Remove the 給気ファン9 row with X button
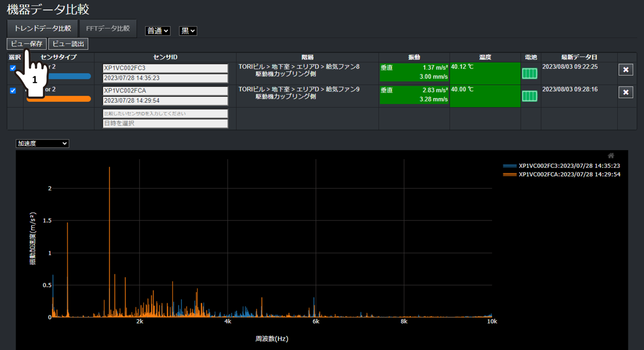This screenshot has height=350, width=644. tap(626, 92)
